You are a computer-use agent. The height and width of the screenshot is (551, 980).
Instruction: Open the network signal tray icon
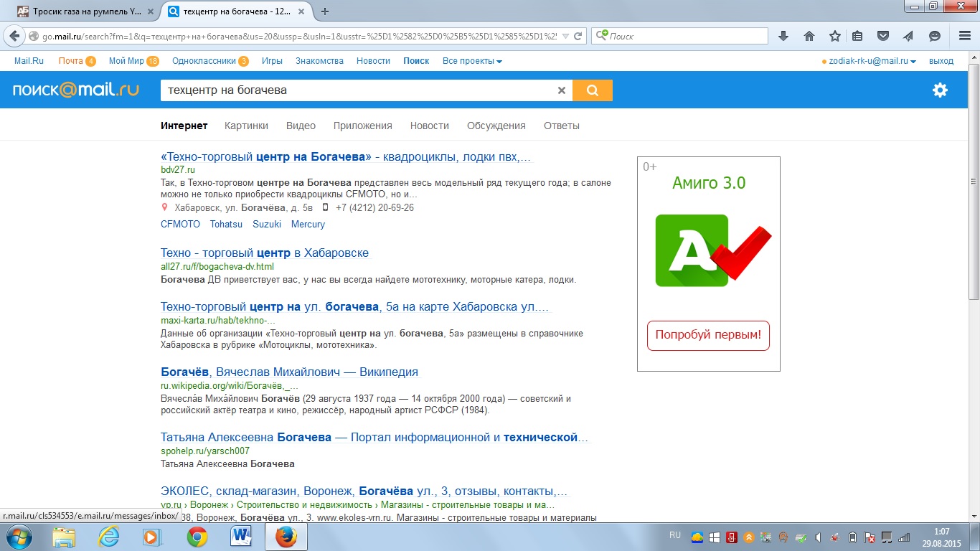pyautogui.click(x=904, y=537)
